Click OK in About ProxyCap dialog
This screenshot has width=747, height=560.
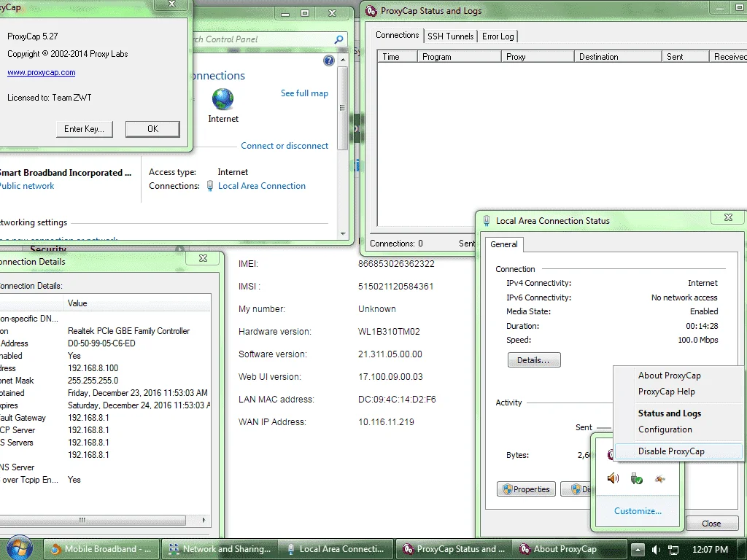[152, 129]
